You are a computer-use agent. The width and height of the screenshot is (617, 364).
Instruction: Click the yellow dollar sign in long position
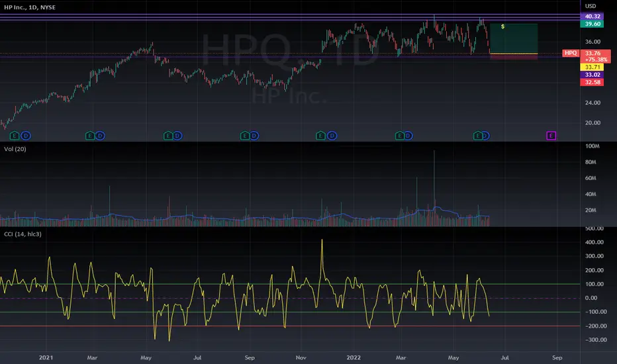pyautogui.click(x=502, y=26)
